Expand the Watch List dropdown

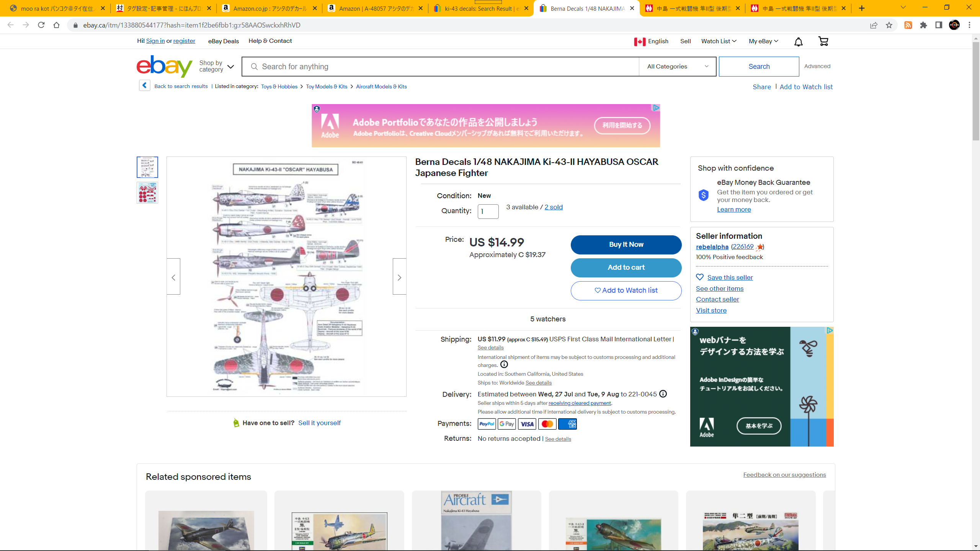(719, 41)
